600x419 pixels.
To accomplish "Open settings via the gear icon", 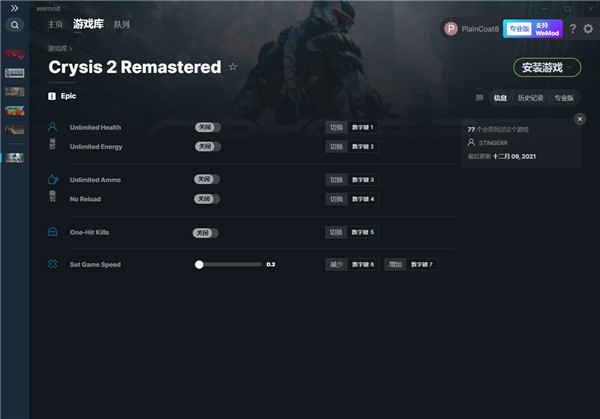I will (588, 28).
